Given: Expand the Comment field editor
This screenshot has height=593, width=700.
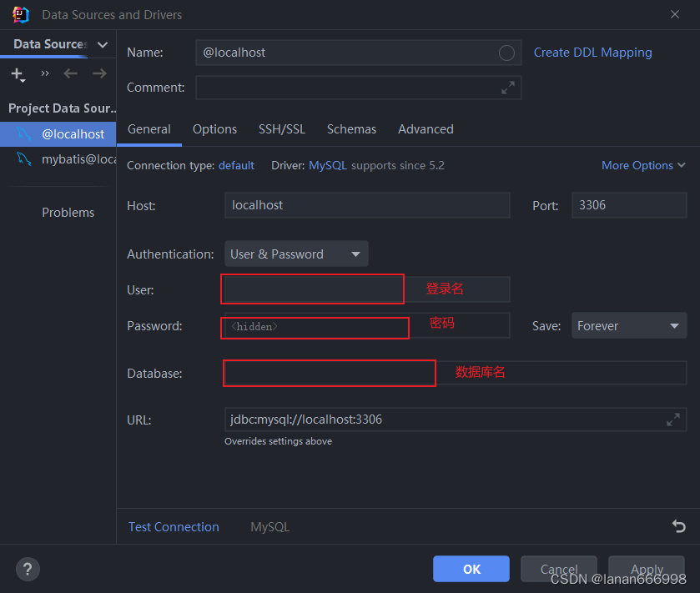Looking at the screenshot, I should pos(507,88).
